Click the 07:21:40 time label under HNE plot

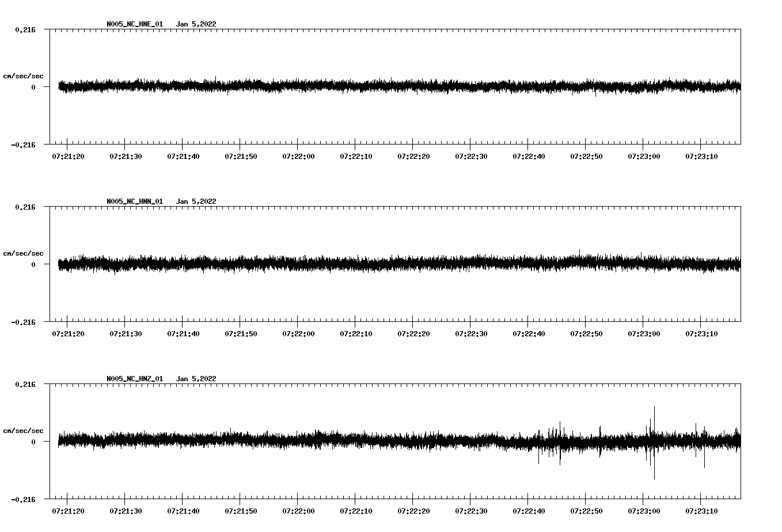[x=183, y=157]
